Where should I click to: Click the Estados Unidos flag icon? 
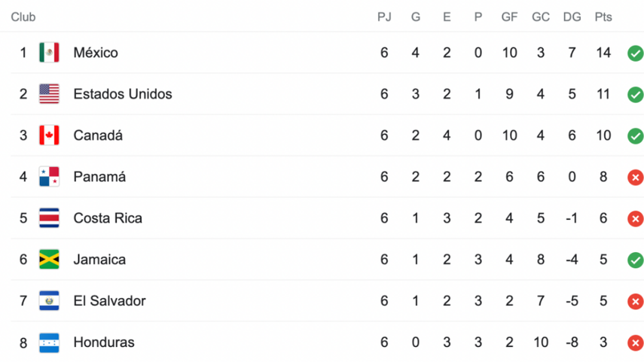[x=49, y=94]
